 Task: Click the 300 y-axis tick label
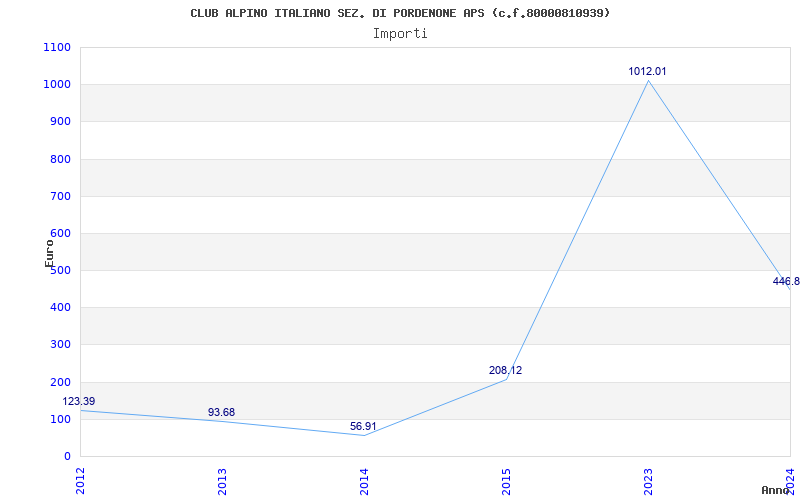click(61, 345)
